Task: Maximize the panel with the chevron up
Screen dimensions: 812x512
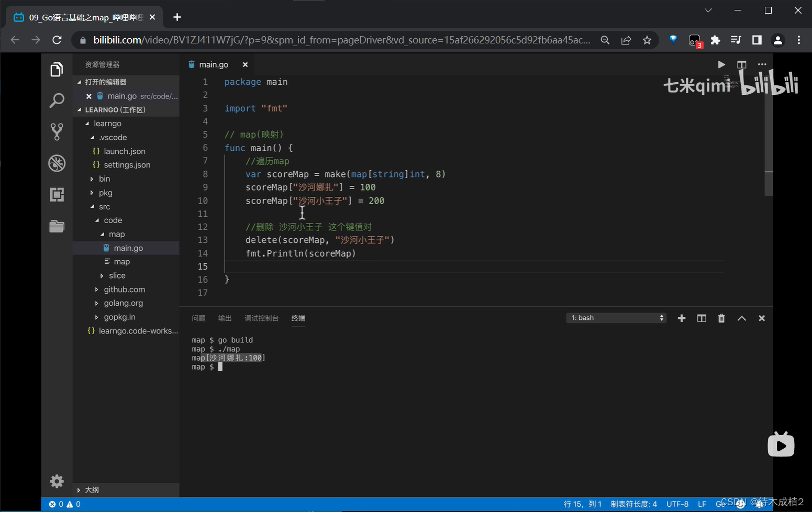Action: 742,318
